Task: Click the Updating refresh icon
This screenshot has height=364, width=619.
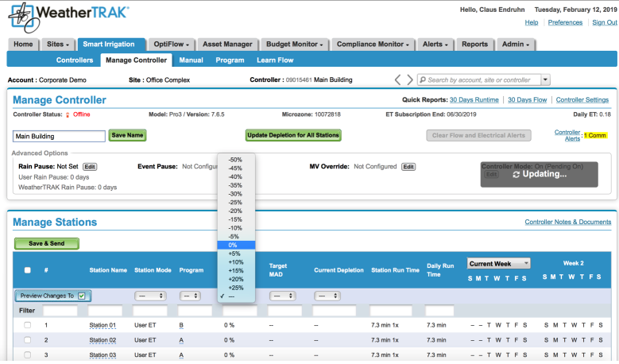Action: [516, 174]
